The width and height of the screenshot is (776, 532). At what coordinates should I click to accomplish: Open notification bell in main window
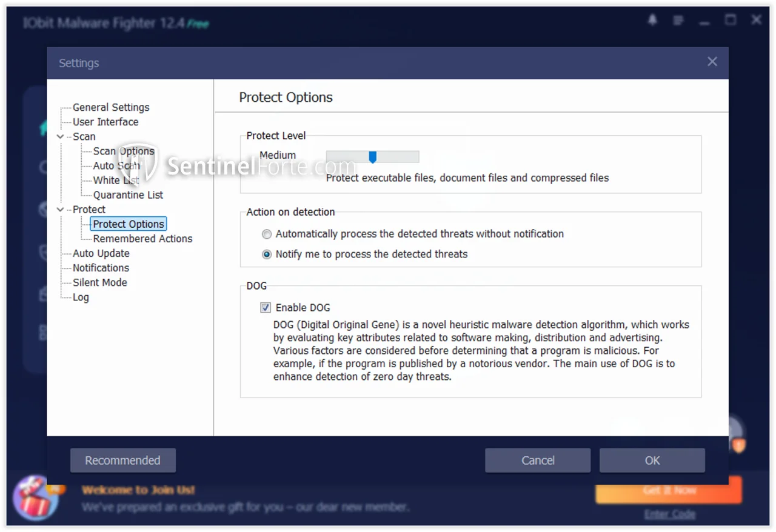pos(652,20)
